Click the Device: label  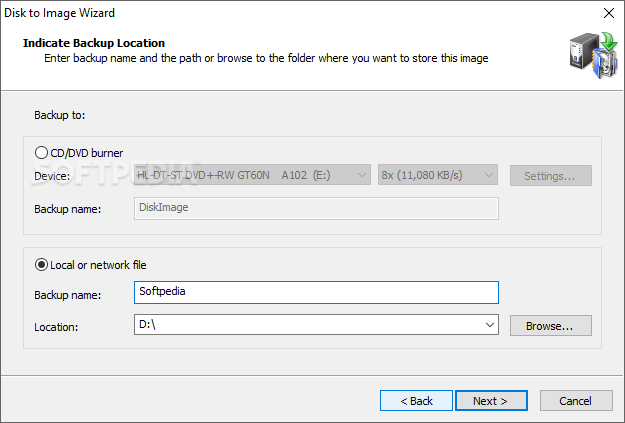click(x=52, y=176)
